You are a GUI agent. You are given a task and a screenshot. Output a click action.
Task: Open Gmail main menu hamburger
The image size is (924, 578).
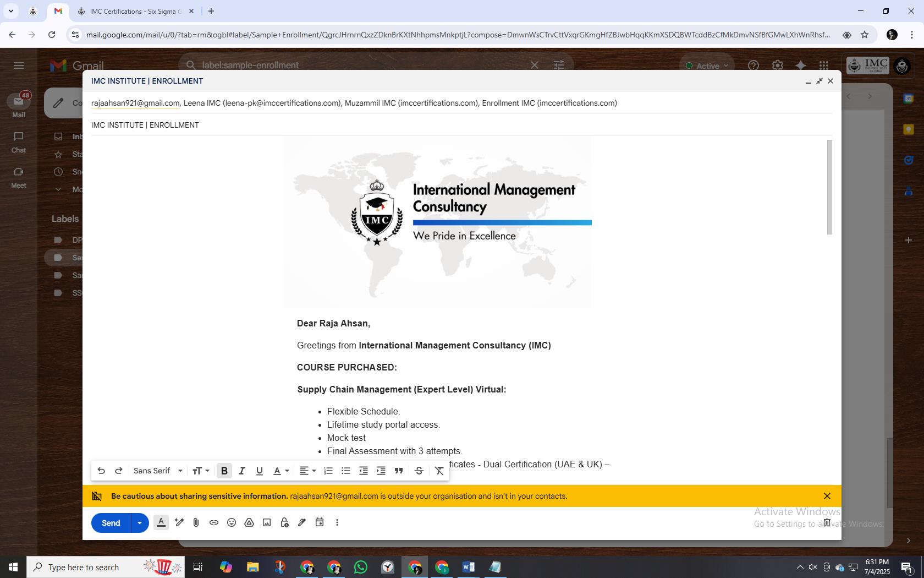point(19,66)
